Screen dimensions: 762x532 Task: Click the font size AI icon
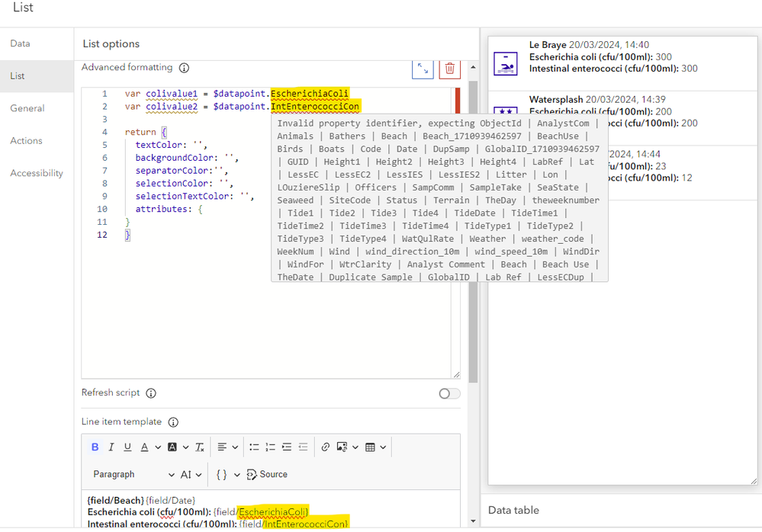click(186, 475)
